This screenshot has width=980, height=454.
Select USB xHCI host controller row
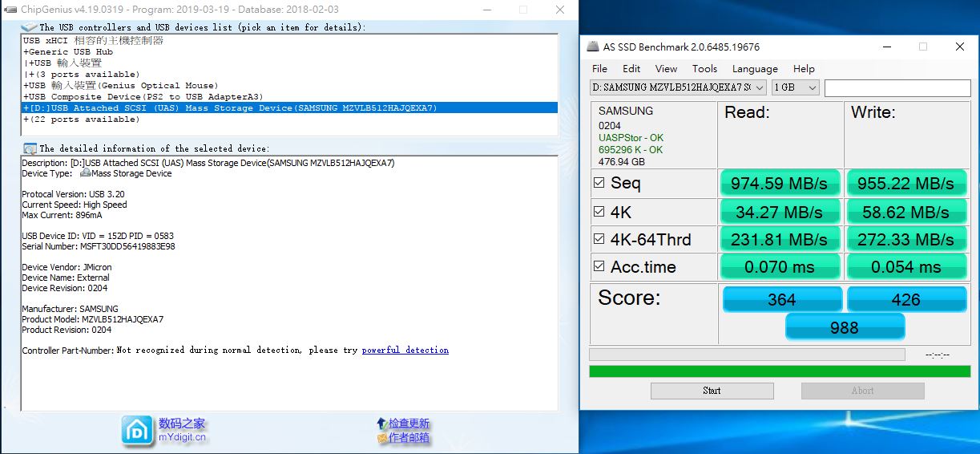pyautogui.click(x=289, y=40)
